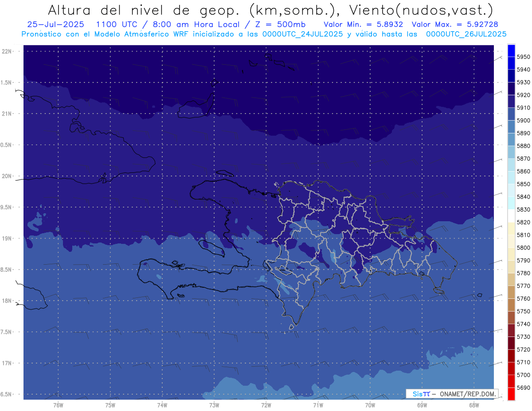Image resolution: width=532 pixels, height=411 pixels.
Task: Click the "71W" longitude label
Action: pyautogui.click(x=318, y=405)
